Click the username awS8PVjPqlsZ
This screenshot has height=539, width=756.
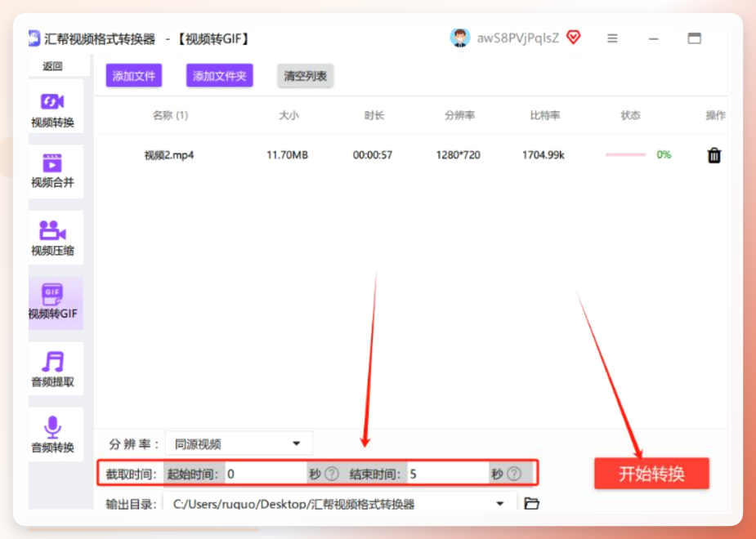tap(518, 38)
